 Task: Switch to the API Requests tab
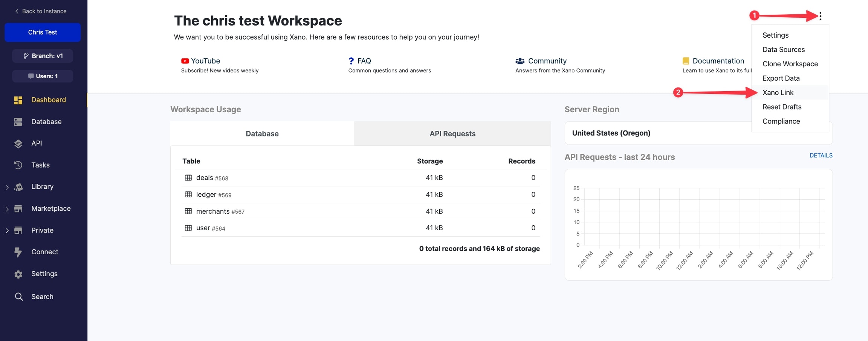(x=452, y=134)
